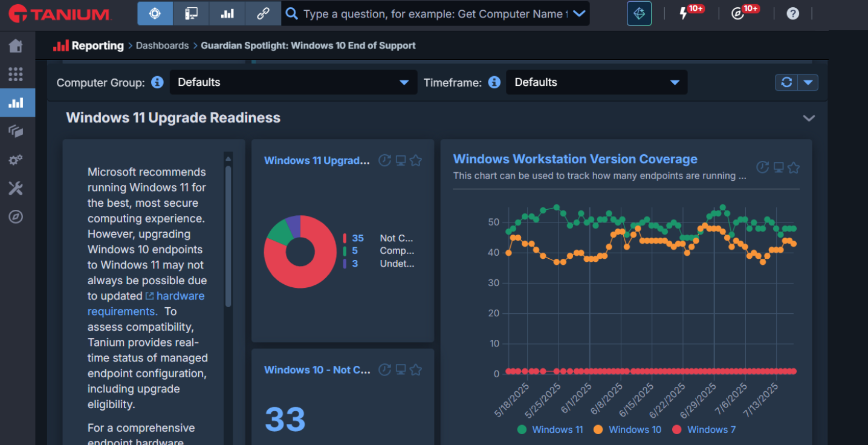Click history clock icon on Version Coverage chart
This screenshot has width=868, height=445.
coord(763,167)
